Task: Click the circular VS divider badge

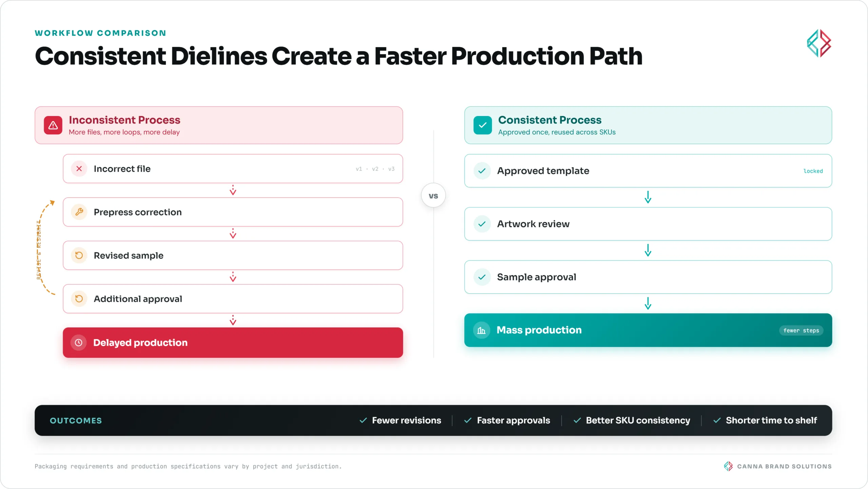Action: click(433, 196)
